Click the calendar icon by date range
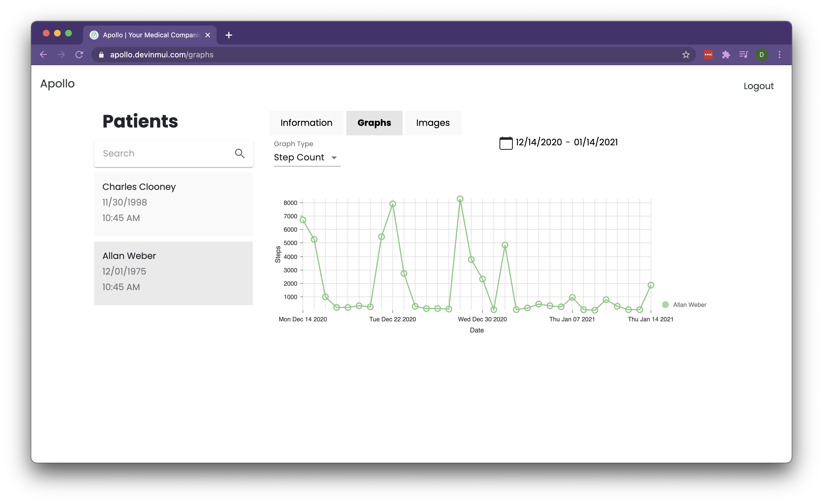Viewport: 823px width, 504px height. click(x=506, y=143)
